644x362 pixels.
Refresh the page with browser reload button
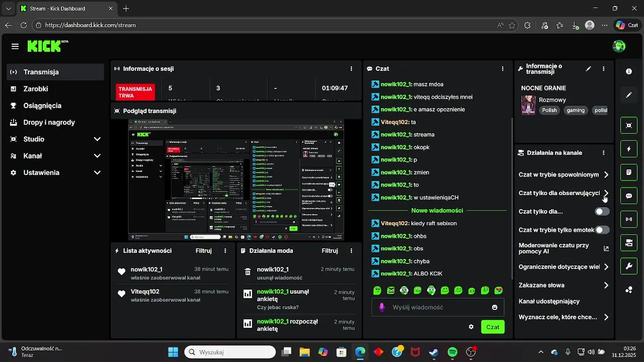click(24, 25)
